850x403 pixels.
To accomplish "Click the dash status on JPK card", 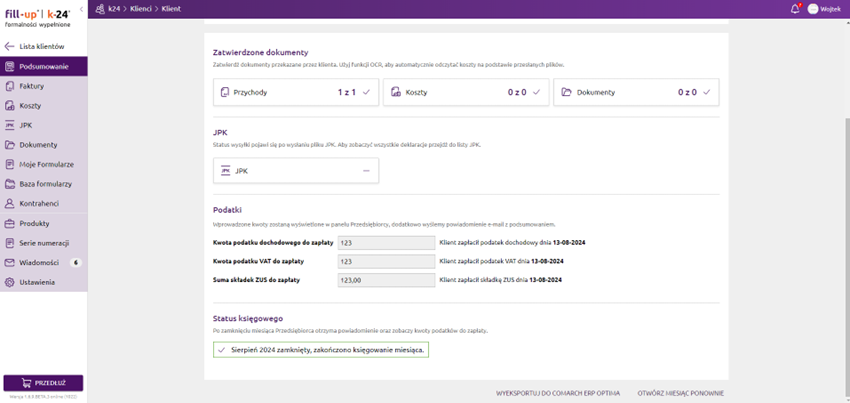I will coord(366,171).
